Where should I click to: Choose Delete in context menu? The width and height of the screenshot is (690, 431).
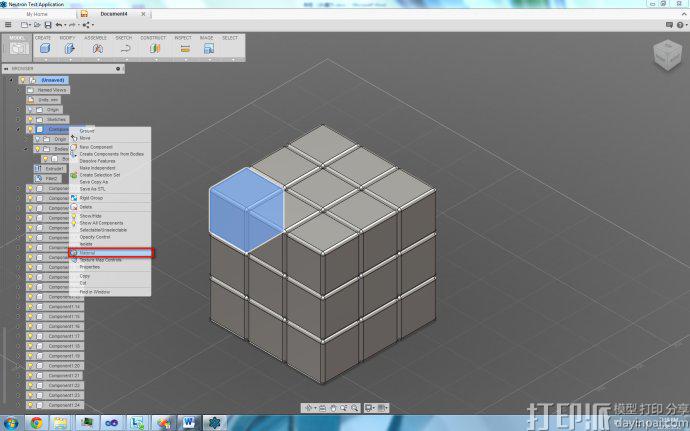tap(110, 206)
